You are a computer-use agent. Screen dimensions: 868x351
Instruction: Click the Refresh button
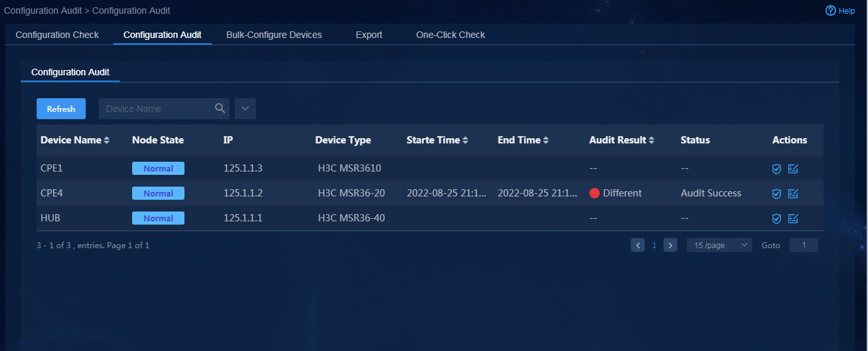(x=61, y=109)
